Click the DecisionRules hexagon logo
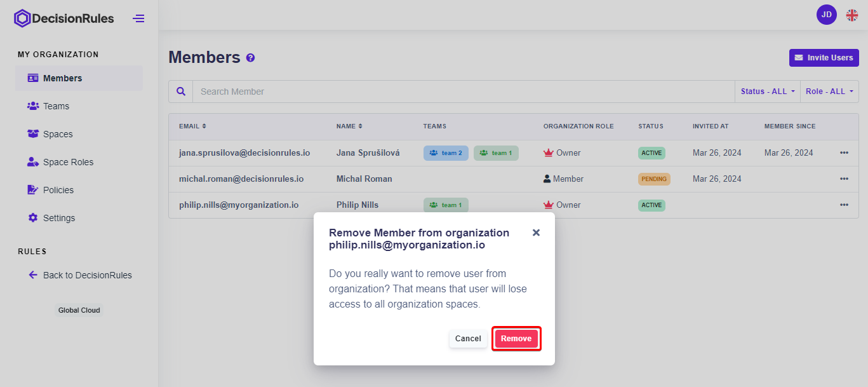Image resolution: width=868 pixels, height=387 pixels. tap(22, 18)
